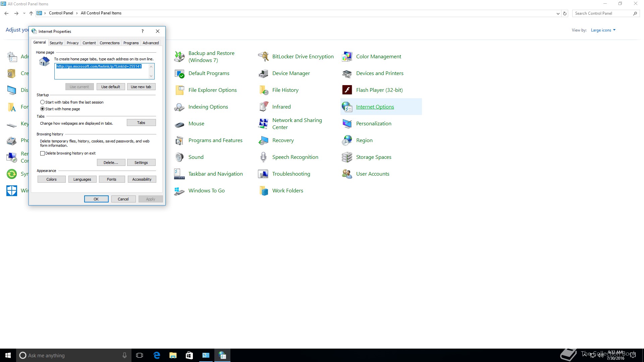Click the Cancel button in Internet Properties
Image resolution: width=644 pixels, height=362 pixels.
(x=123, y=199)
